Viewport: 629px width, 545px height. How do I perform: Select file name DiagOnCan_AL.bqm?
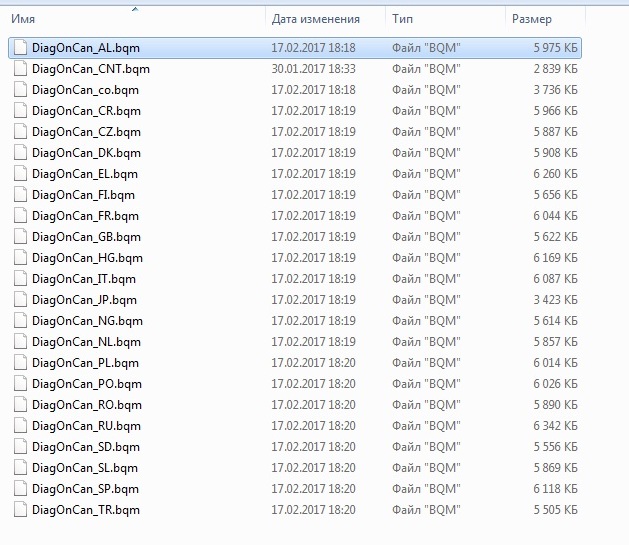(86, 48)
